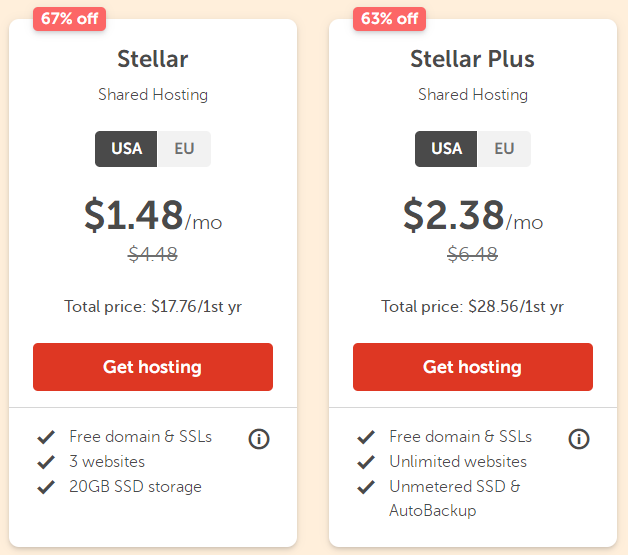Switch Stellar Plus plan to EU datacenter
This screenshot has width=628, height=555.
point(504,149)
